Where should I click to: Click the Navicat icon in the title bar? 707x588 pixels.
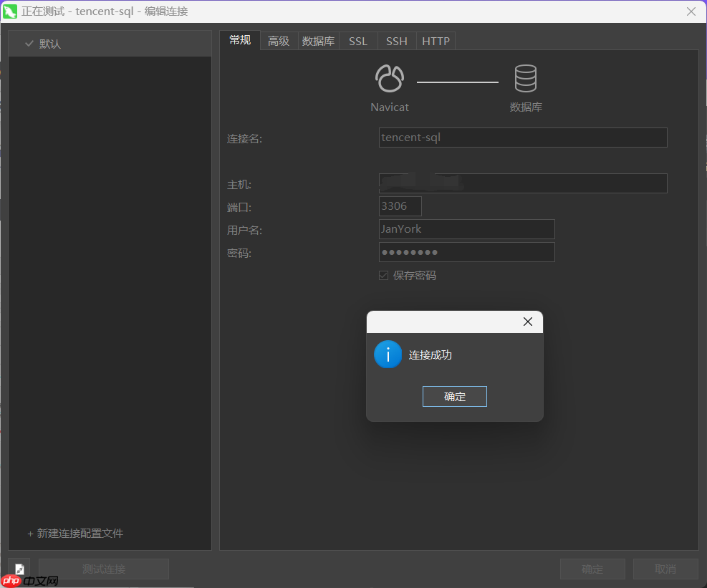(x=10, y=11)
